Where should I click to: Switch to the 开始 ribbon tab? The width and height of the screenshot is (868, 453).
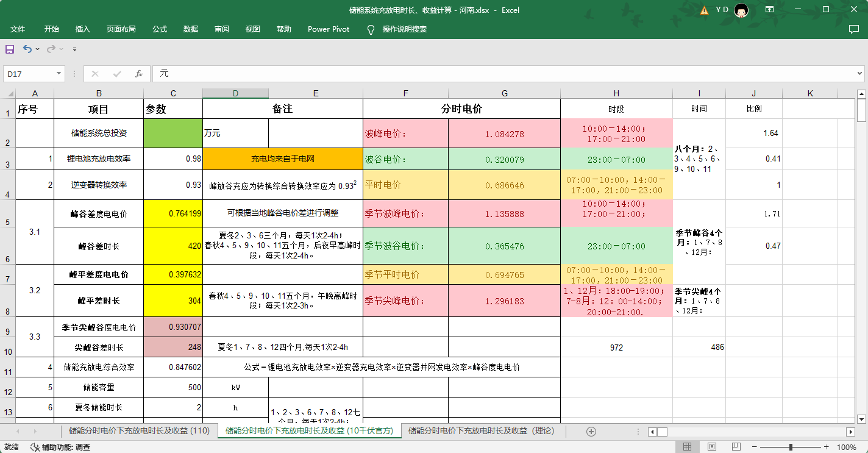(x=52, y=29)
